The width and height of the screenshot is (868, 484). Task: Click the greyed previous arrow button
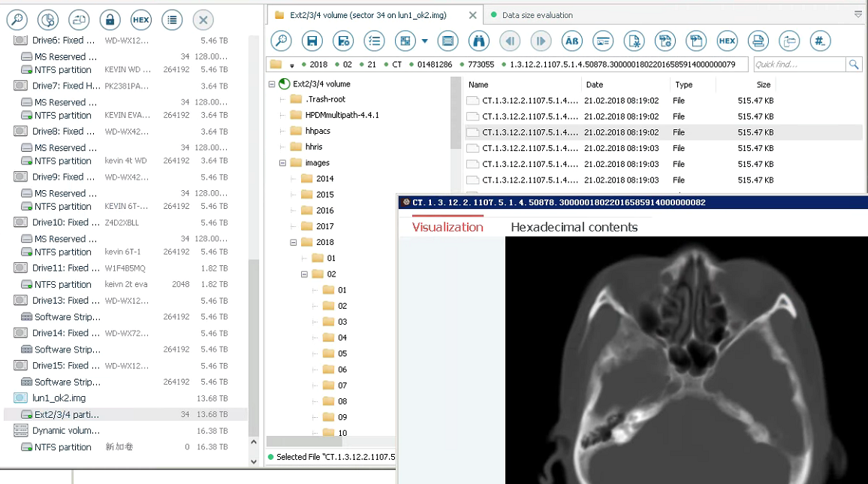(510, 41)
